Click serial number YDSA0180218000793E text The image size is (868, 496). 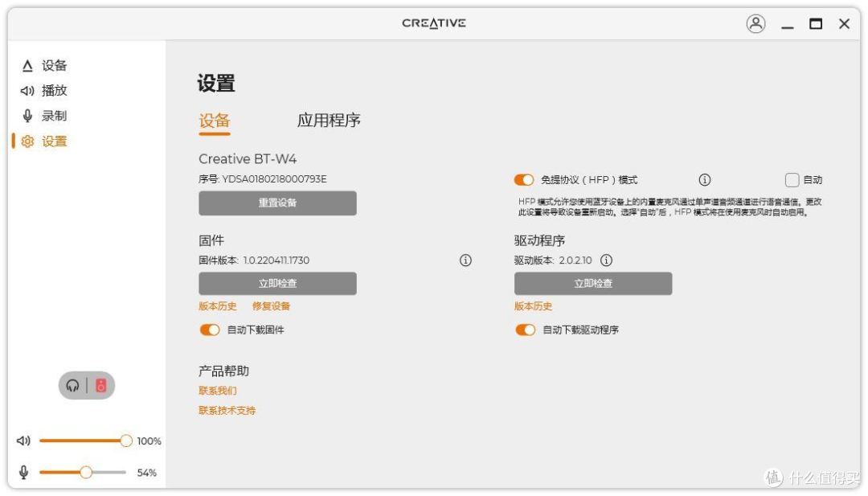(x=274, y=179)
